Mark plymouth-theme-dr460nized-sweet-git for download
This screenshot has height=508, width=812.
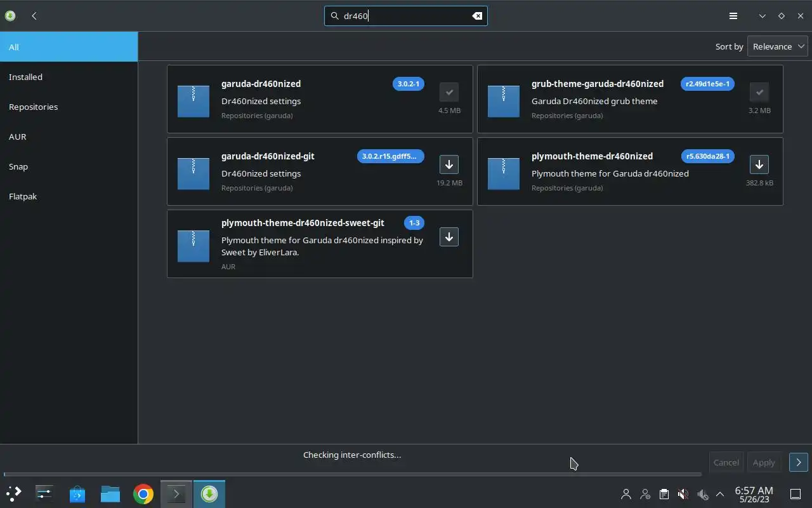tap(449, 237)
